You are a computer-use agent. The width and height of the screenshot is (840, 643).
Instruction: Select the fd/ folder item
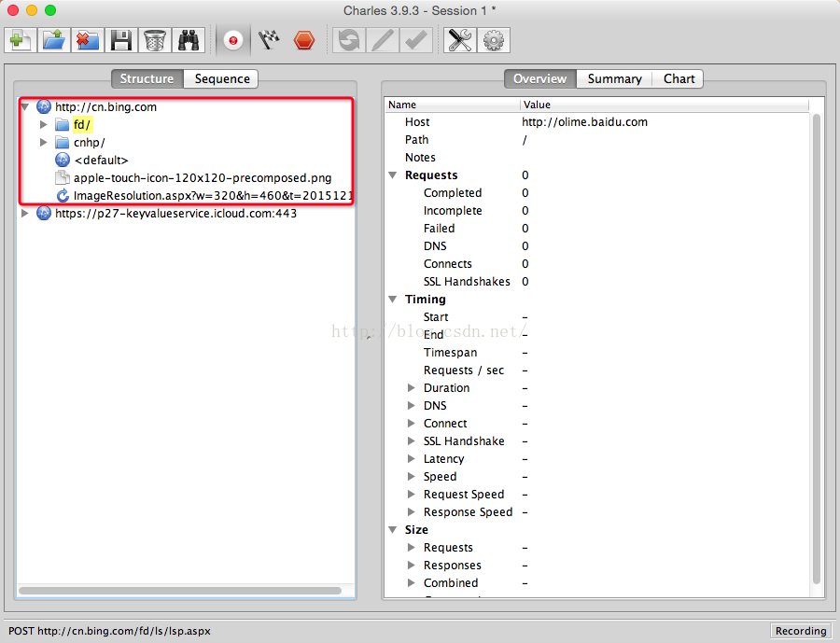pyautogui.click(x=82, y=125)
